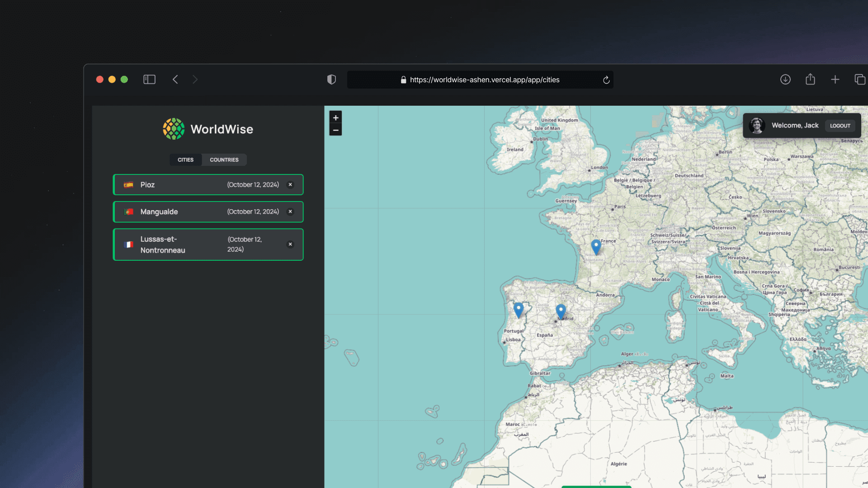868x488 pixels.
Task: Delete the Lussas-et-Nontronneau city entry
Action: point(290,244)
